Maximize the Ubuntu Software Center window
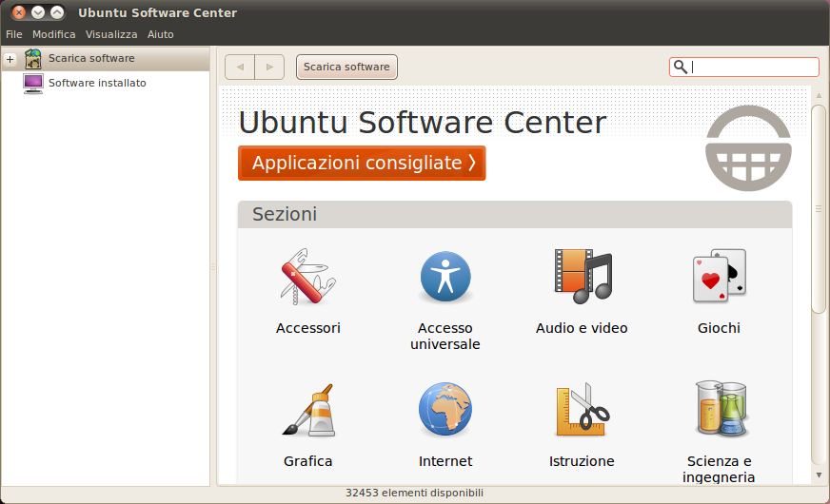 [x=57, y=12]
